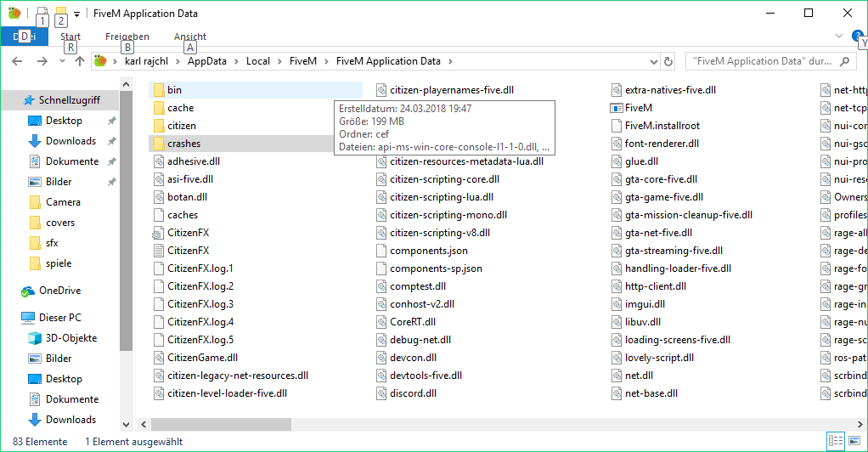Viewport: 868px width, 452px height.
Task: Select imgui.dll file icon
Action: pyautogui.click(x=616, y=304)
